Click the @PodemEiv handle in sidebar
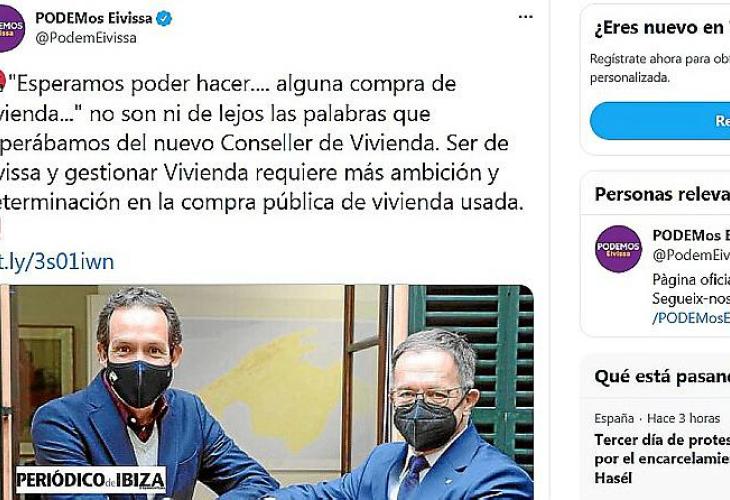Screen dimensions: 730x500 click(x=691, y=255)
